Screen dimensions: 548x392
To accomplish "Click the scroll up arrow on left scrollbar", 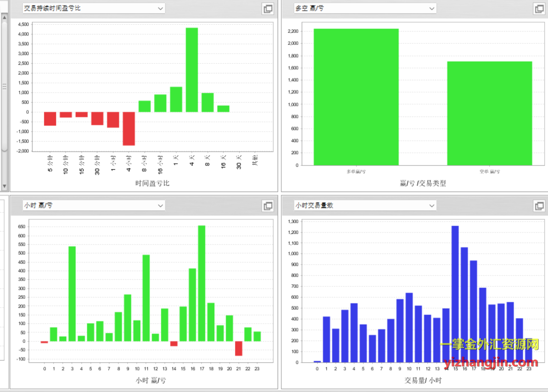I will (5, 17).
